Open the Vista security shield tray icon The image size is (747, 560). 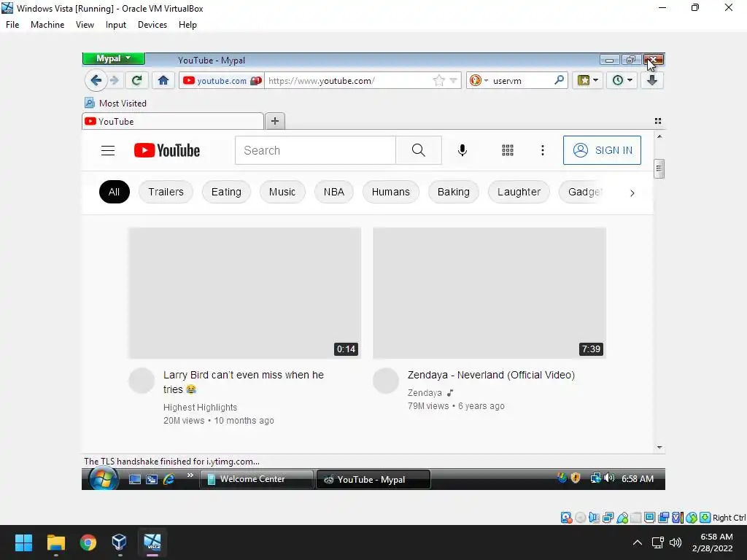pyautogui.click(x=576, y=478)
